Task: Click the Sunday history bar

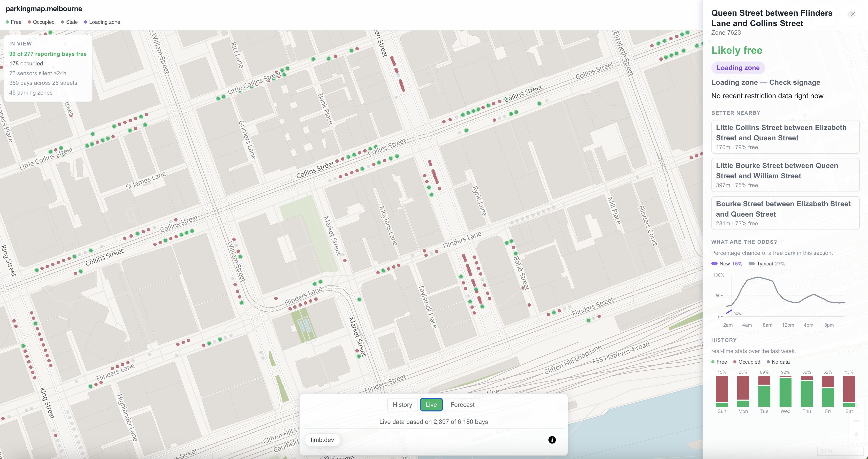Action: 722,391
